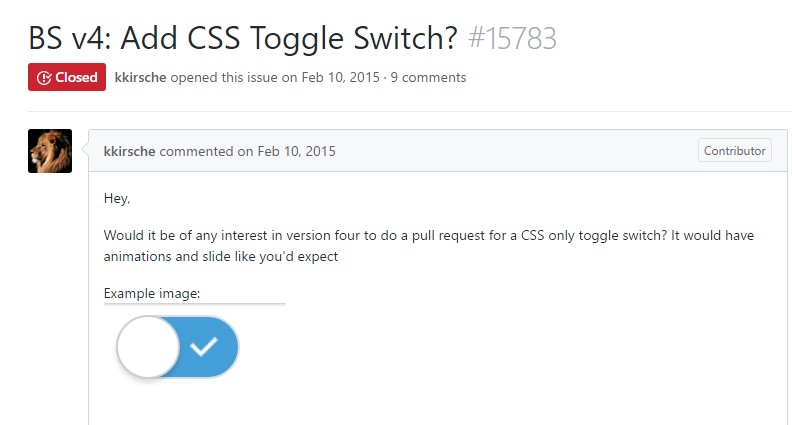This screenshot has width=792, height=425.
Task: Click the "Example image:" caption
Action: point(152,293)
